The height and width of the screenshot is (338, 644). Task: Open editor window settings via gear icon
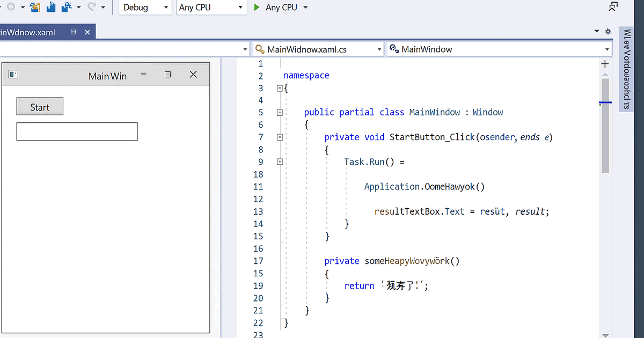click(608, 32)
